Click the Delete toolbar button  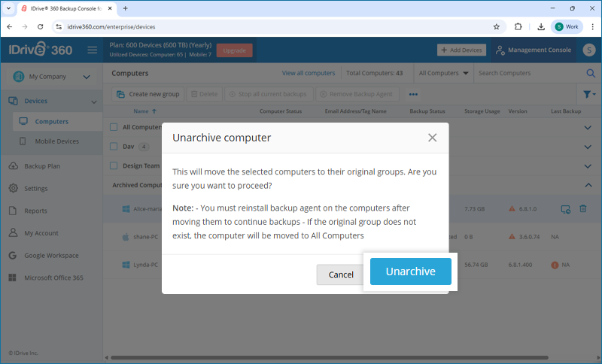click(x=205, y=94)
